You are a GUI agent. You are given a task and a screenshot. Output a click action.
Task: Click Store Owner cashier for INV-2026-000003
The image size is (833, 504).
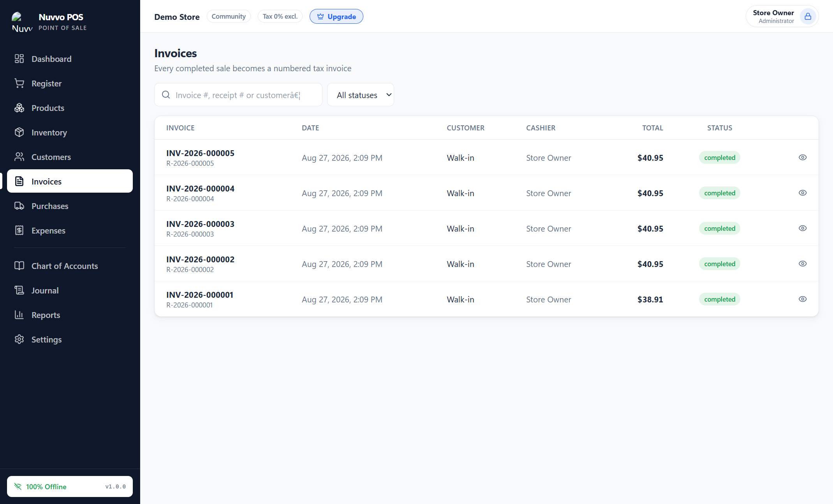(x=548, y=228)
